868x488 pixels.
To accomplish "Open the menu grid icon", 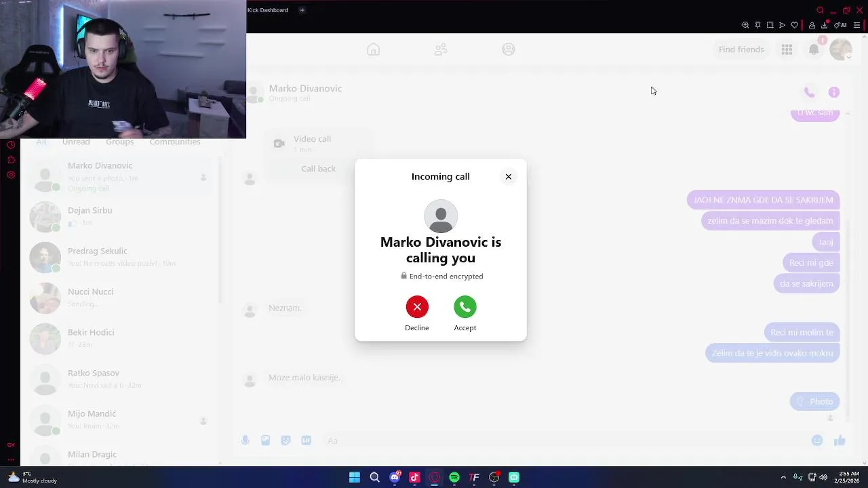I will click(x=787, y=49).
